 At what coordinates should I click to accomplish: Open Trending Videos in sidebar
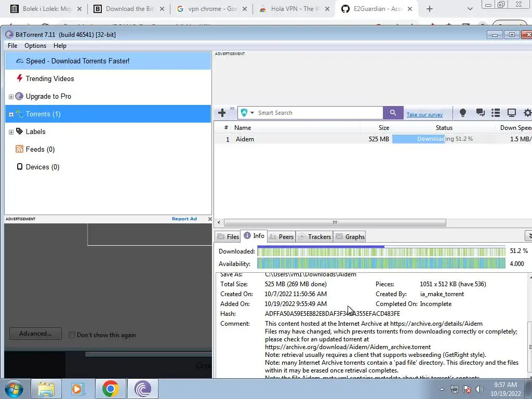click(108, 79)
